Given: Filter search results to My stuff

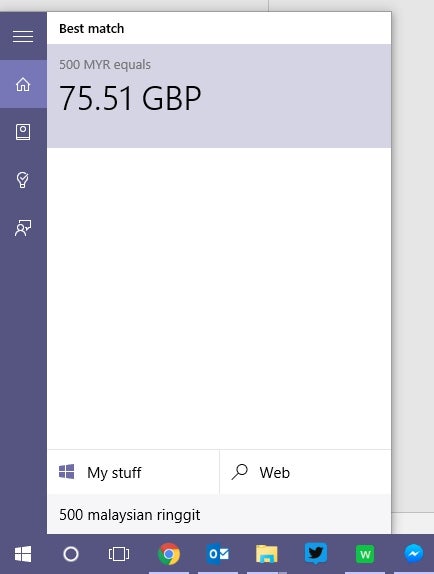Looking at the screenshot, I should [133, 472].
